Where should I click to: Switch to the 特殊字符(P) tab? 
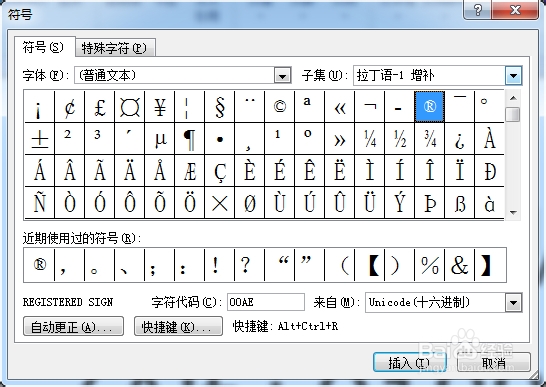tap(115, 48)
